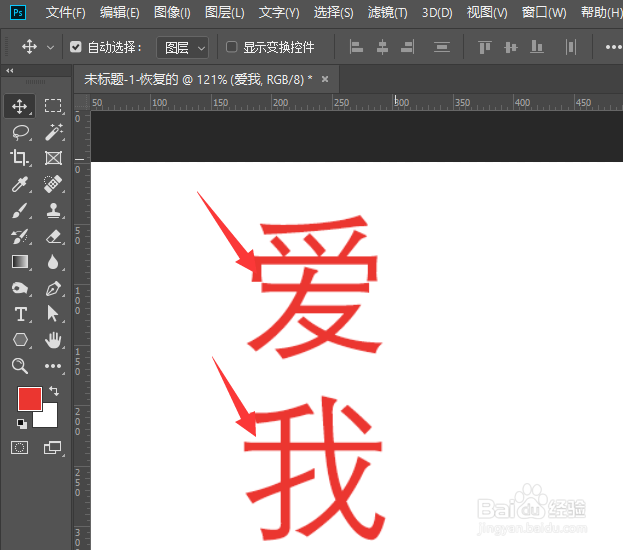Swap foreground and background colors
The image size is (623, 550).
[x=54, y=391]
